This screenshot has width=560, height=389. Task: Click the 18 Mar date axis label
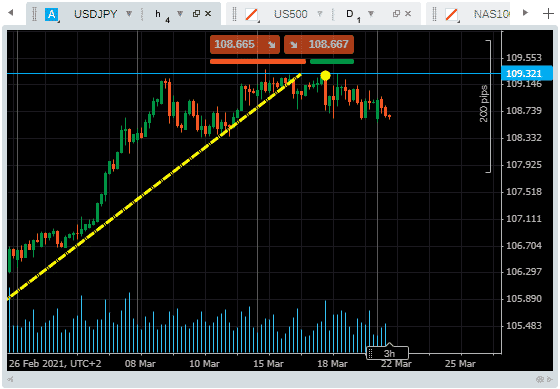point(332,364)
